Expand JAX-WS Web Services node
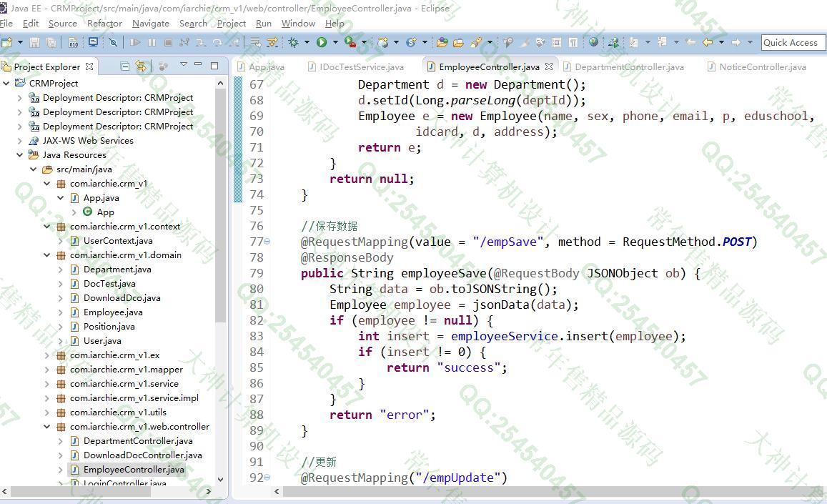This screenshot has width=827, height=504. coord(19,140)
